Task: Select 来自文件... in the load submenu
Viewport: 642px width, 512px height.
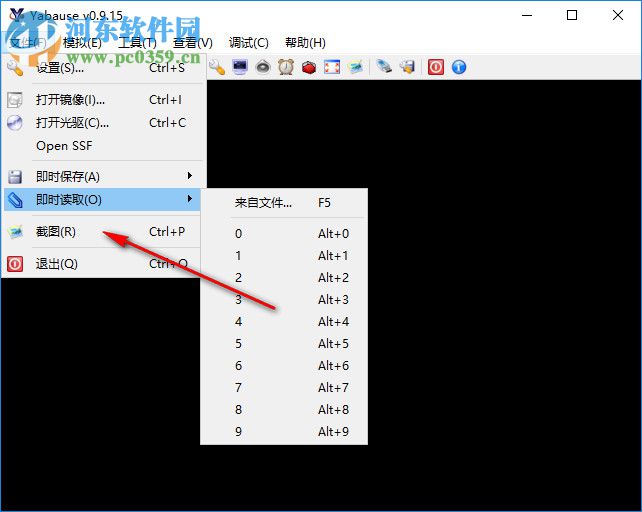Action: click(x=284, y=203)
